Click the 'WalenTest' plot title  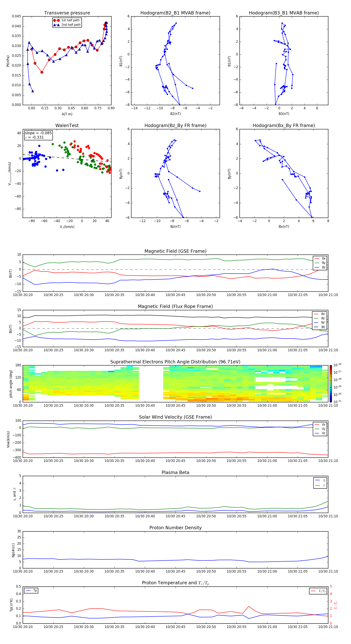pos(67,125)
